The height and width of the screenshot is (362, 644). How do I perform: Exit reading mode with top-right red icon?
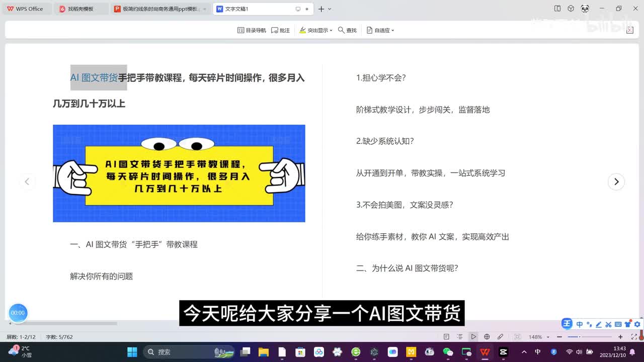629,30
